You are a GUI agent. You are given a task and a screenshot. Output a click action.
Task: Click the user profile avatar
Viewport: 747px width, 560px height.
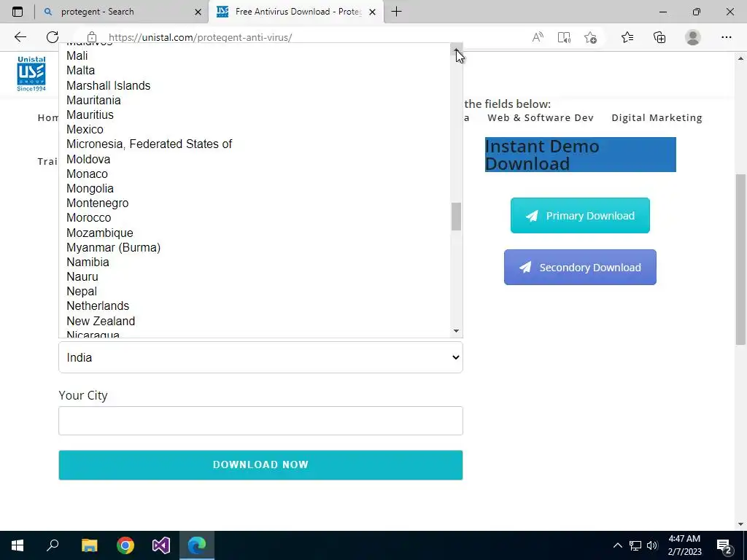point(693,37)
